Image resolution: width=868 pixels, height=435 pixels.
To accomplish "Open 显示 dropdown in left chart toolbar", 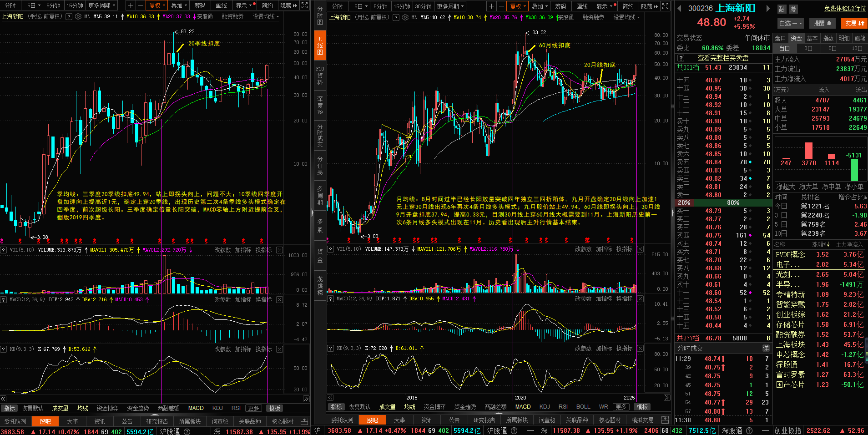I will pos(244,5).
